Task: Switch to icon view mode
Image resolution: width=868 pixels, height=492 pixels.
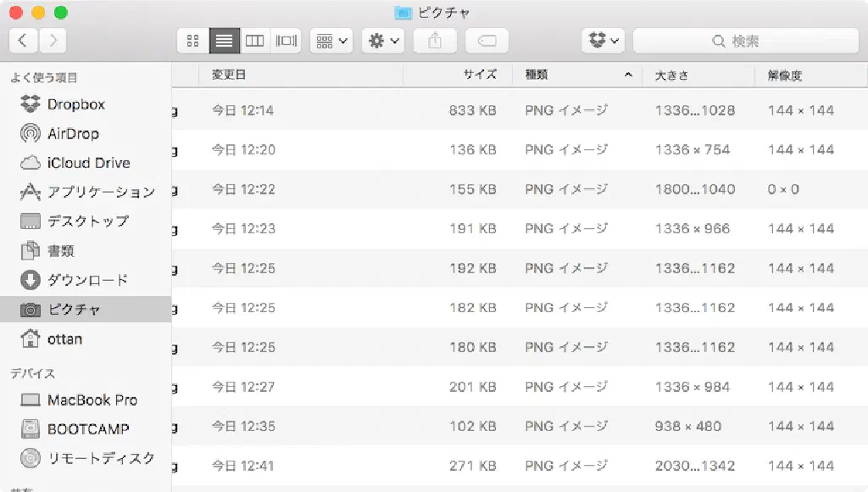Action: coord(192,41)
